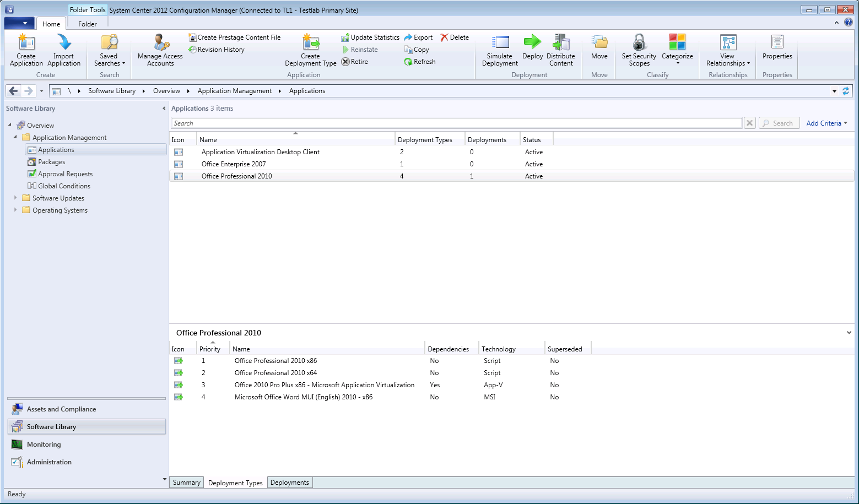
Task: Switch to the Folder ribbon tab
Action: coord(88,24)
